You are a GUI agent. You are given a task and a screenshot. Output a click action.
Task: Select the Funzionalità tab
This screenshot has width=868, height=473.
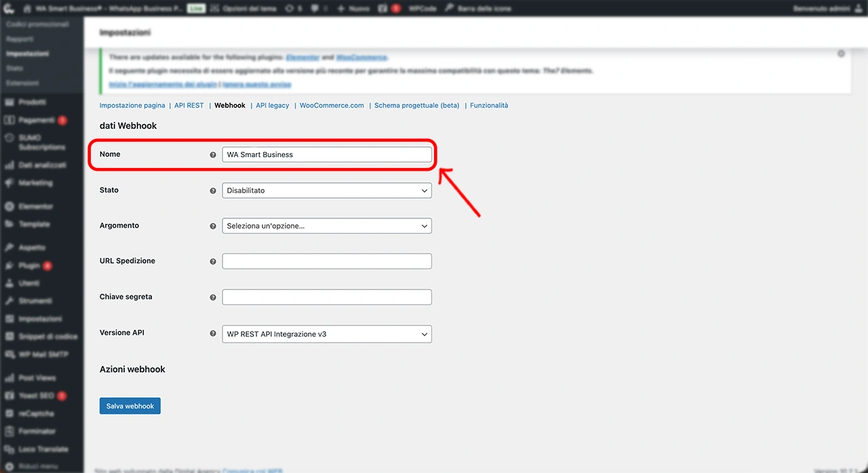tap(488, 106)
